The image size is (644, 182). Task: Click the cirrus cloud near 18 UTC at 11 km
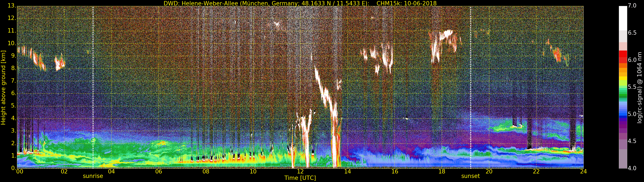pos(446,34)
